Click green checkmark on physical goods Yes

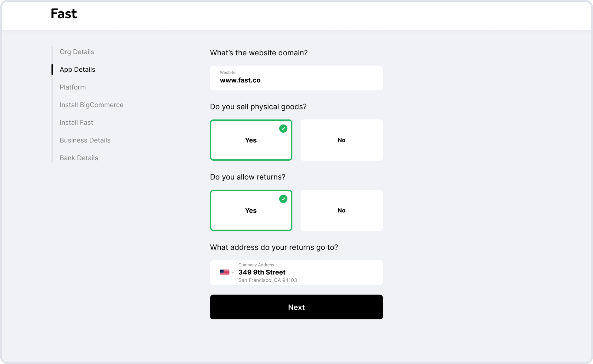(283, 129)
